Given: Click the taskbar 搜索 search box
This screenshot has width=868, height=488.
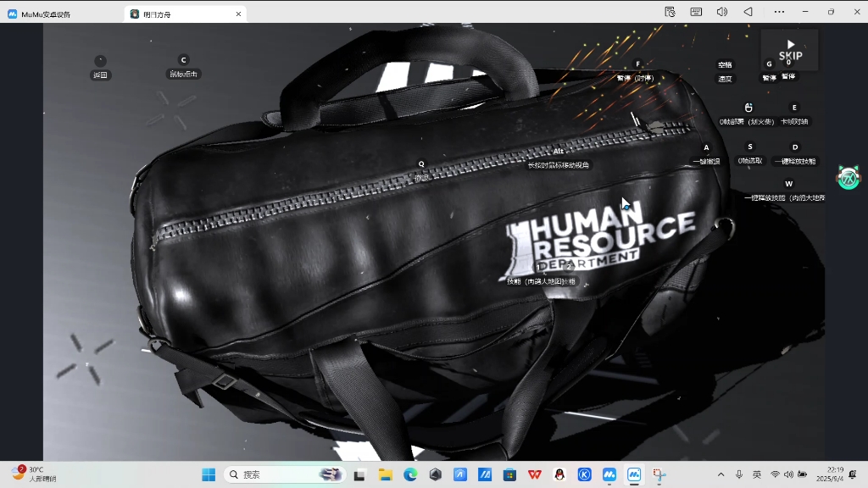Looking at the screenshot, I should (x=285, y=474).
